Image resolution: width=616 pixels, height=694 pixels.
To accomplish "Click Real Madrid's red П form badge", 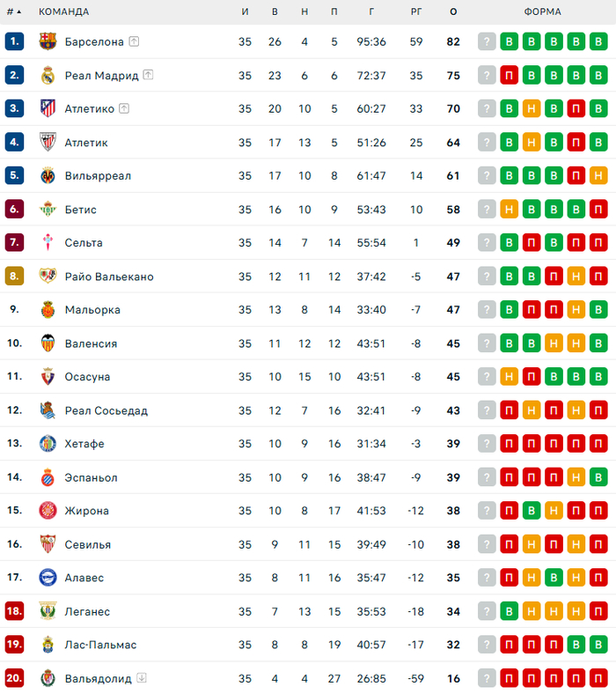I will pyautogui.click(x=510, y=76).
